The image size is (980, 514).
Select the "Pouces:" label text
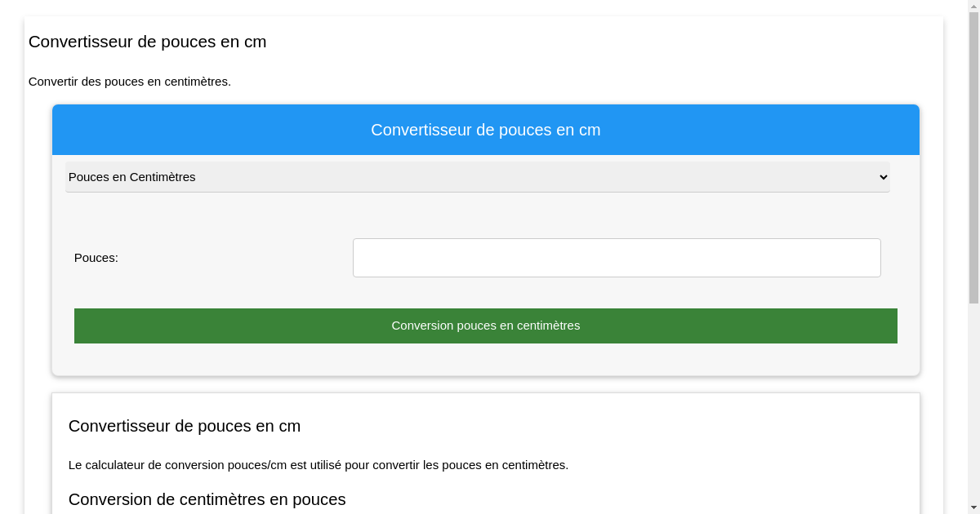tap(96, 258)
